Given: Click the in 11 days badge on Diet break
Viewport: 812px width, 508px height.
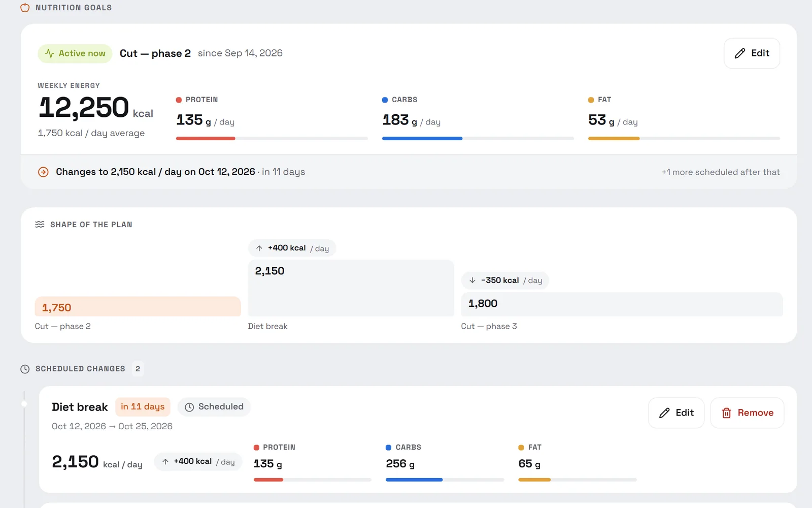Looking at the screenshot, I should click(143, 407).
